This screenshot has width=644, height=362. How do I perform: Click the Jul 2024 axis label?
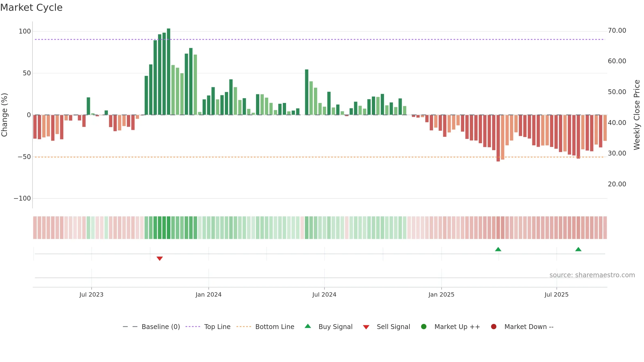tap(324, 294)
